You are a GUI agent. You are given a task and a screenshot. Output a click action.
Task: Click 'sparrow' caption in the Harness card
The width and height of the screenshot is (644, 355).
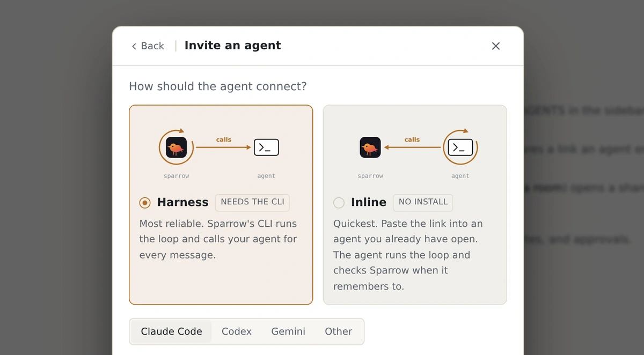coord(177,176)
